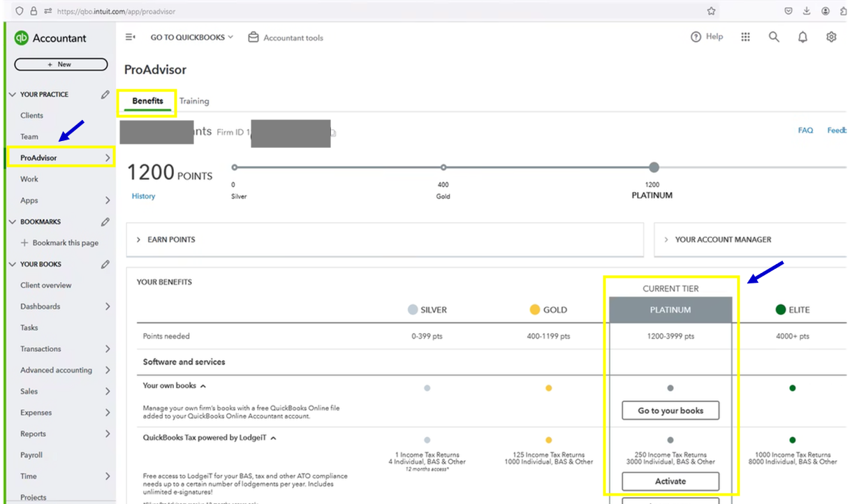Copy the Firm ID with the copy icon
Viewport: 852px width, 504px height.
click(x=334, y=133)
